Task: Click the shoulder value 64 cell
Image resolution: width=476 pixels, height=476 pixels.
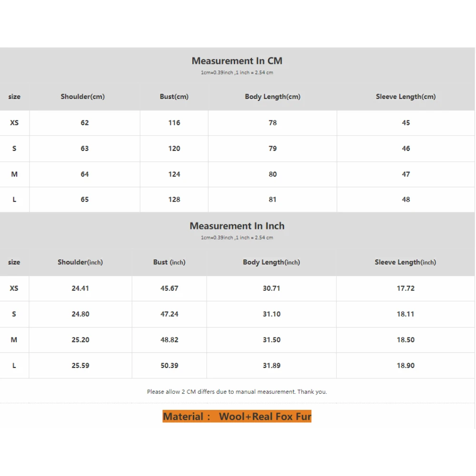Action: click(85, 174)
